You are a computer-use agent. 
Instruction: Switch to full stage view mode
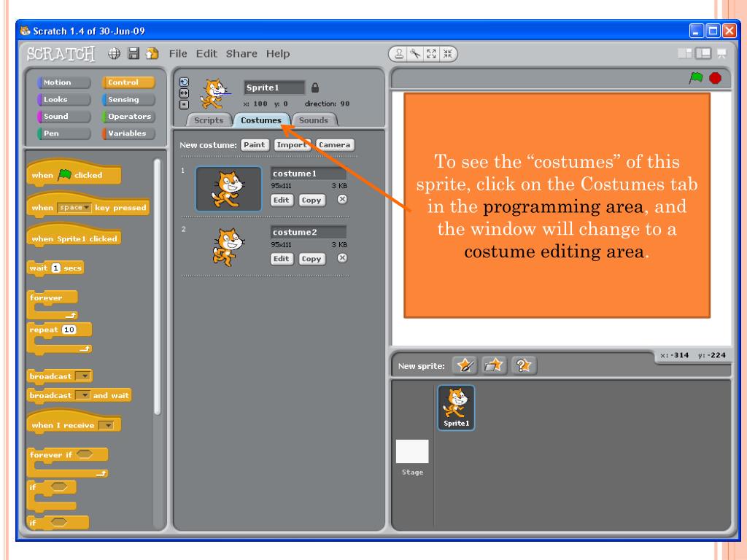click(x=703, y=53)
